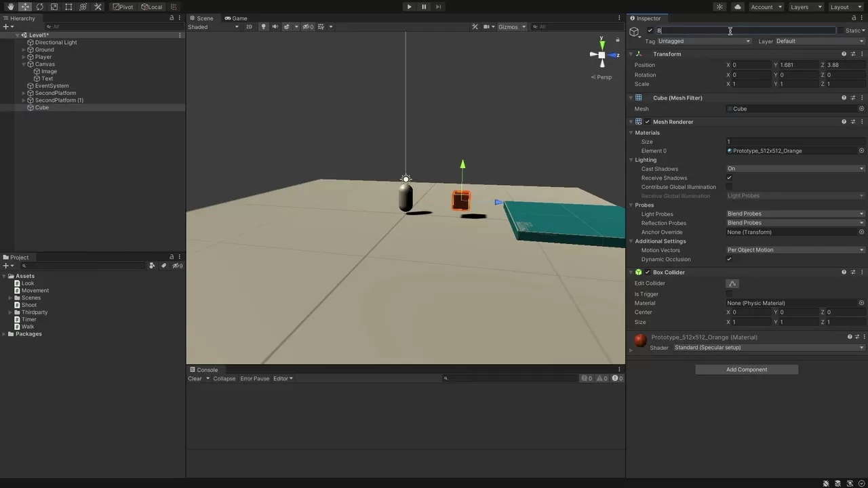Select the Rotate tool
This screenshot has width=868, height=488.
[39, 6]
